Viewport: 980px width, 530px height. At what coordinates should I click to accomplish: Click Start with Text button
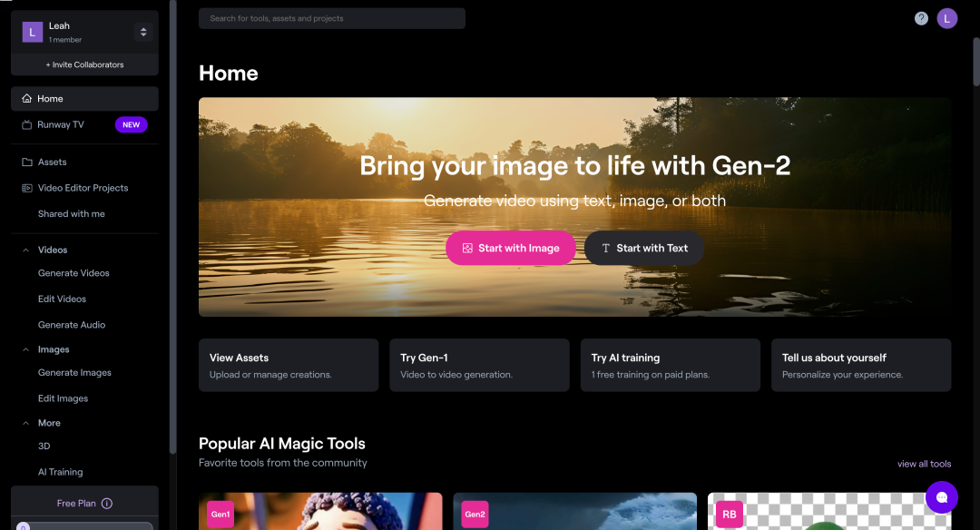644,248
